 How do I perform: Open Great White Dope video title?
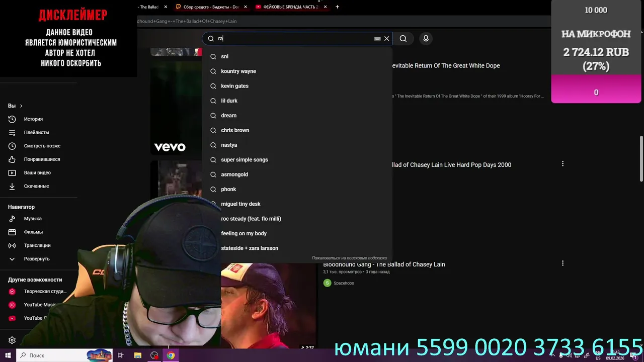pyautogui.click(x=446, y=66)
